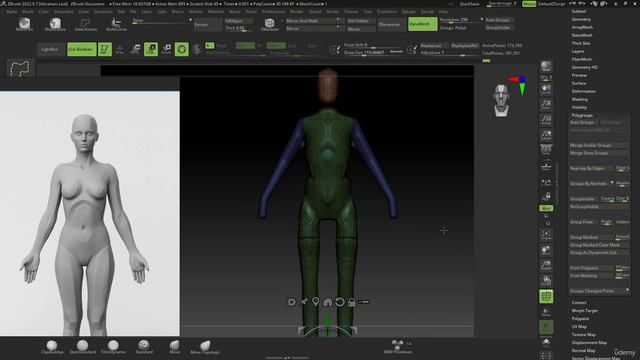Image resolution: width=640 pixels, height=360 pixels.
Task: Click the gizmo lock icon
Action: (x=351, y=302)
